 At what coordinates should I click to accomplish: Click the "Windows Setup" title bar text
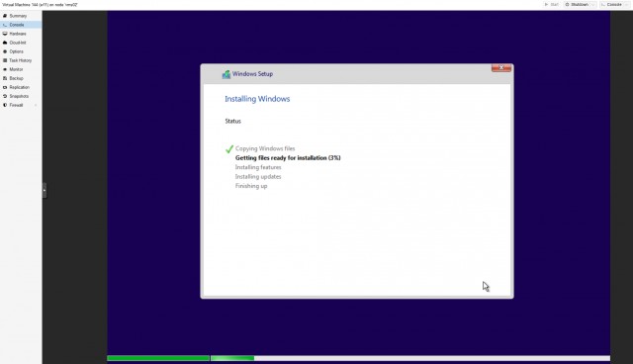tap(252, 74)
